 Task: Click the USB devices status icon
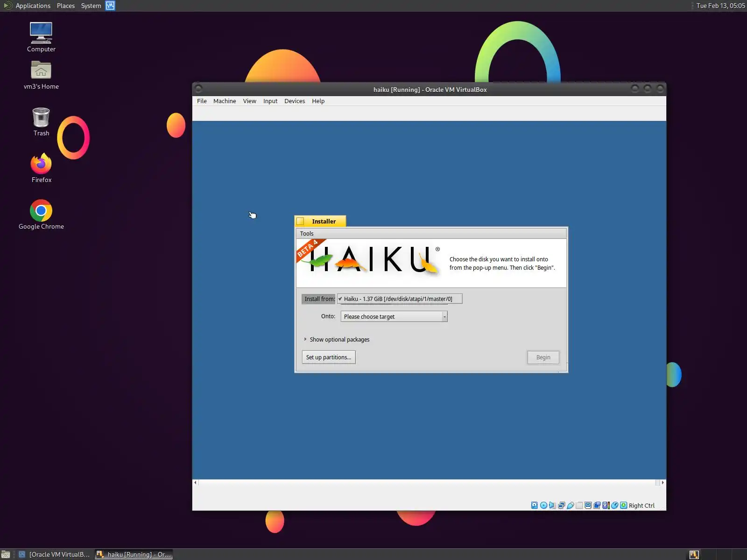point(570,505)
